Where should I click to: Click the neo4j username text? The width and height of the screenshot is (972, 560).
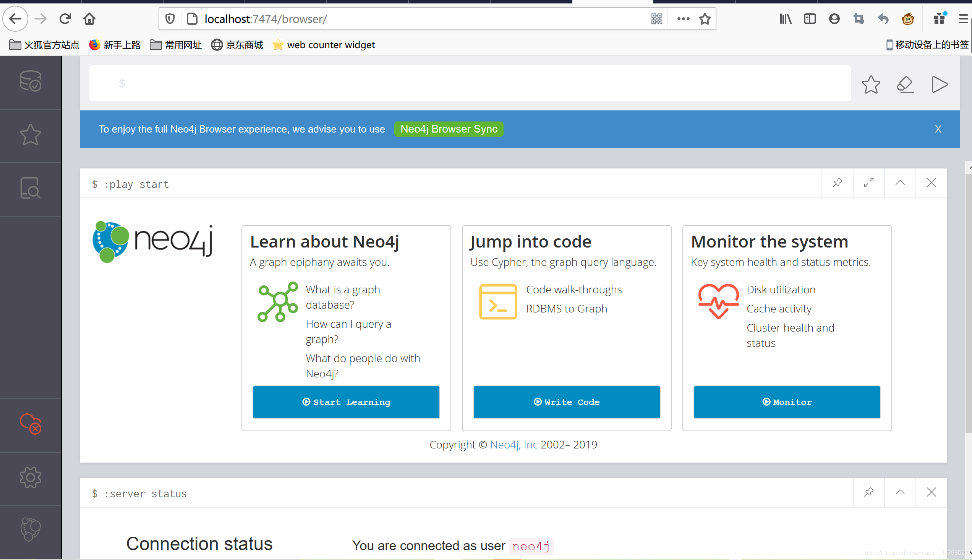coord(531,546)
